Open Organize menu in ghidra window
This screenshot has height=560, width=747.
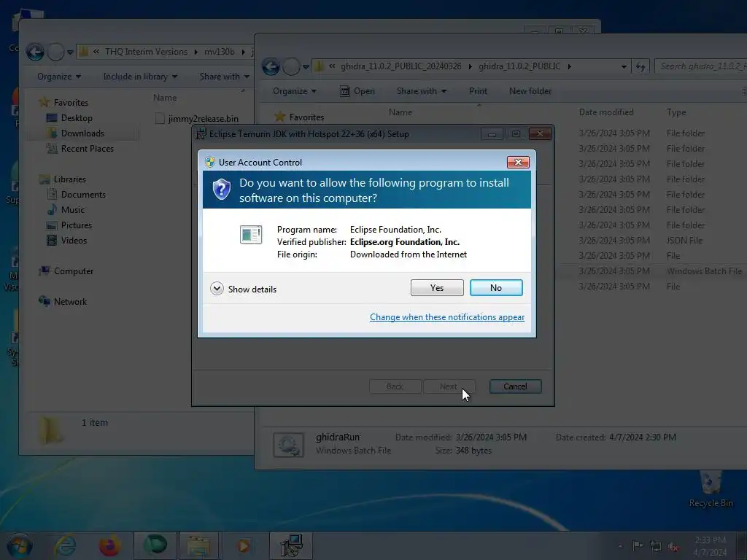pos(295,91)
